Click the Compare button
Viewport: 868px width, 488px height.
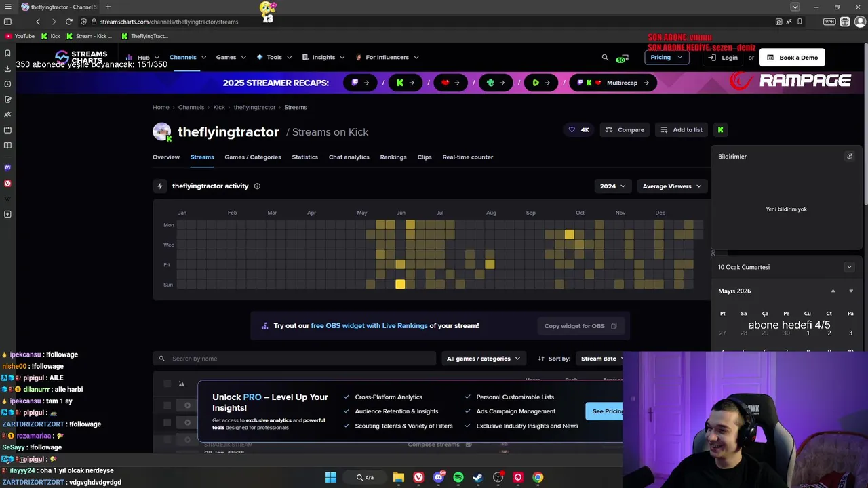[625, 129]
